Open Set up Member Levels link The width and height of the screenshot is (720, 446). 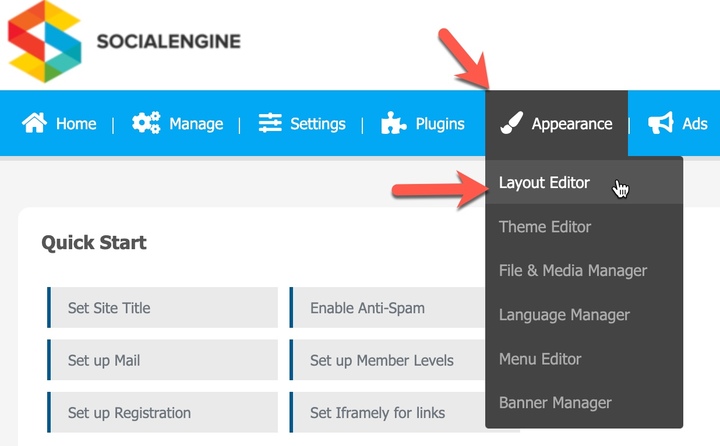tap(388, 360)
